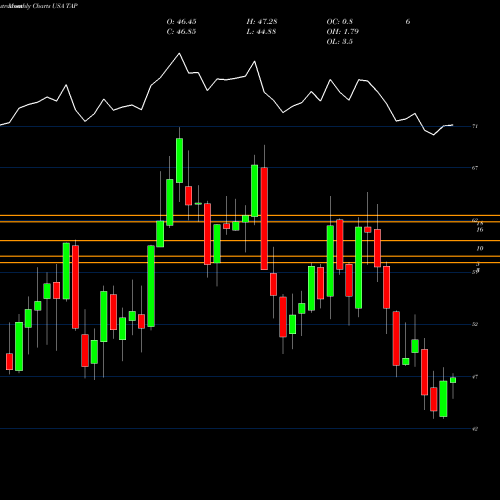The image size is (500, 500).
Task: Click the price axis label '42'
Action: pyautogui.click(x=475, y=429)
